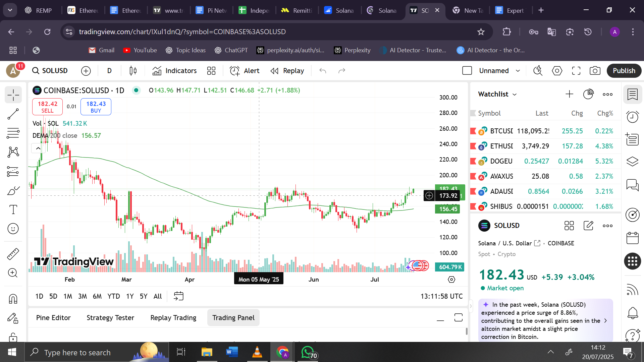Set chart range to YTD

tap(113, 296)
